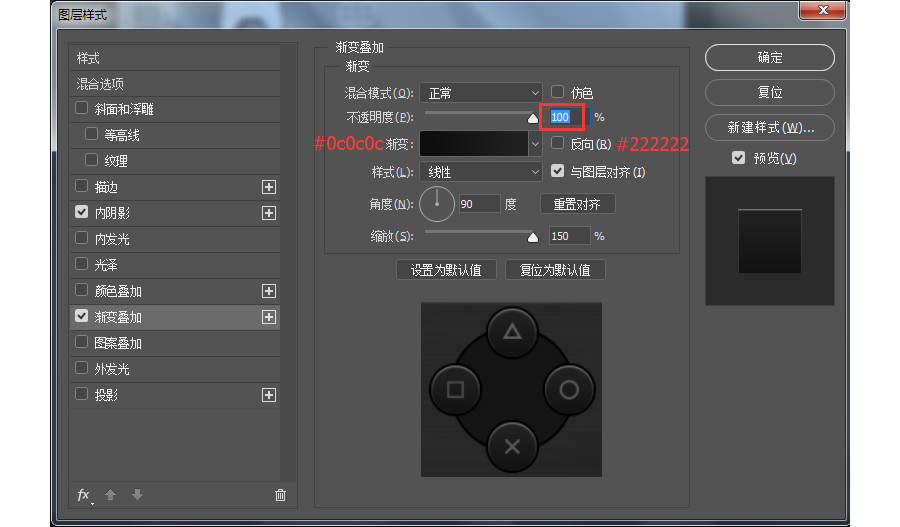Click the opacity field showing 100
This screenshot has height=527, width=900.
pyautogui.click(x=568, y=117)
